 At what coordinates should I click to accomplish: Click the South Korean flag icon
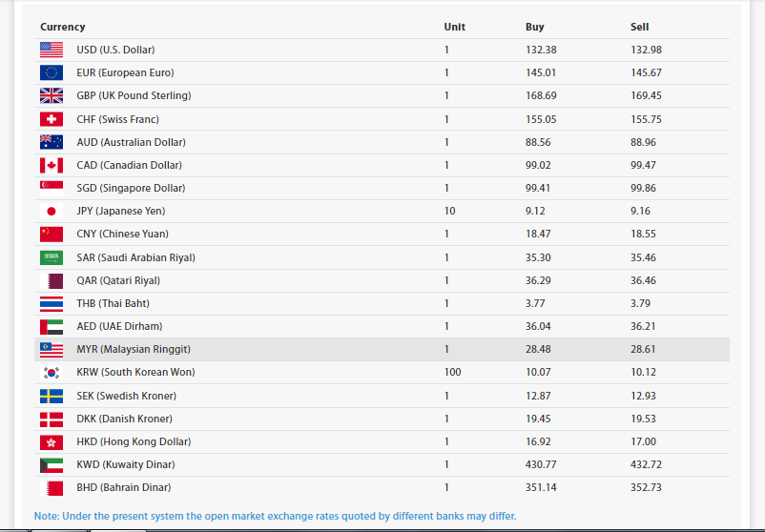click(52, 373)
